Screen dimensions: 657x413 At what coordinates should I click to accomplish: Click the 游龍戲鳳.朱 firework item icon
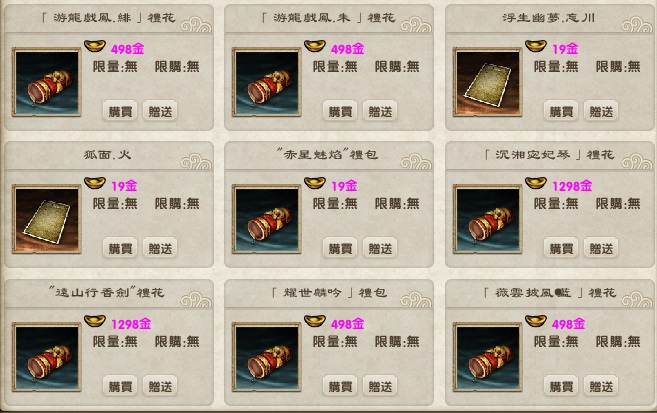(266, 82)
